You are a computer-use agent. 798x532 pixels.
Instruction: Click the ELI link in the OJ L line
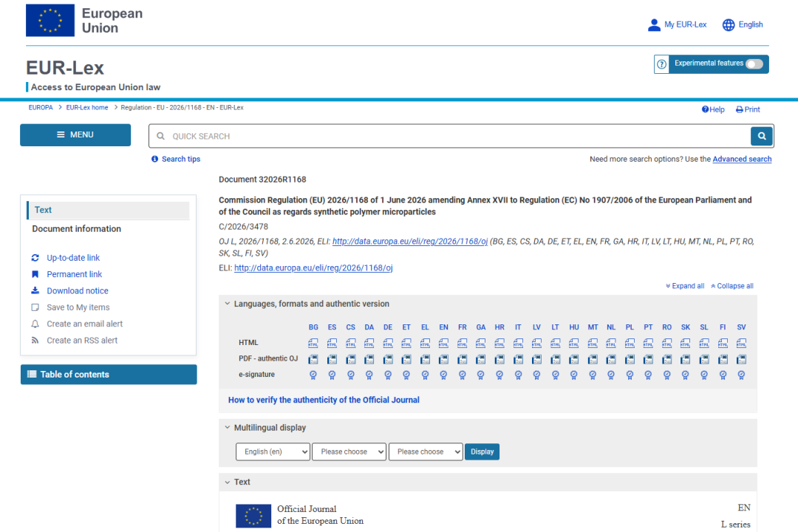(410, 242)
